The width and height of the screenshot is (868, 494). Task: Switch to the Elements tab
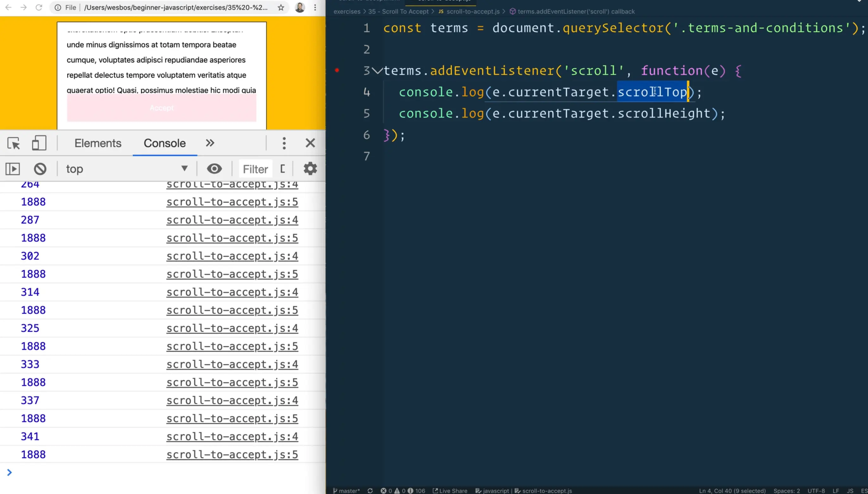(98, 143)
